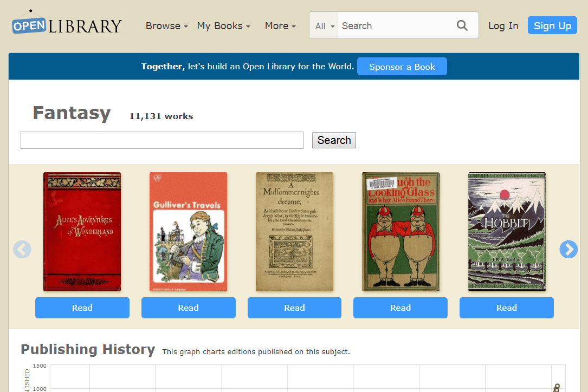The height and width of the screenshot is (392, 588).
Task: Click the Sponsor a Book button
Action: (402, 67)
